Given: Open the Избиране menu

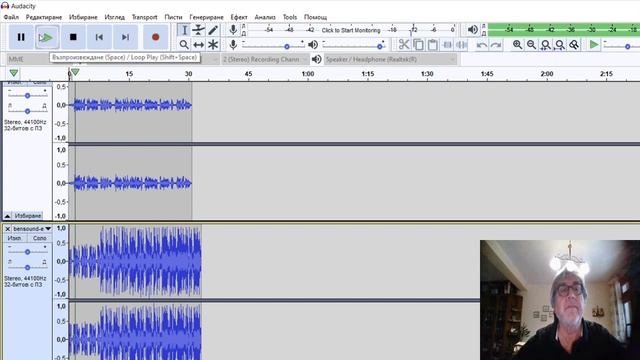Looking at the screenshot, I should click(83, 17).
